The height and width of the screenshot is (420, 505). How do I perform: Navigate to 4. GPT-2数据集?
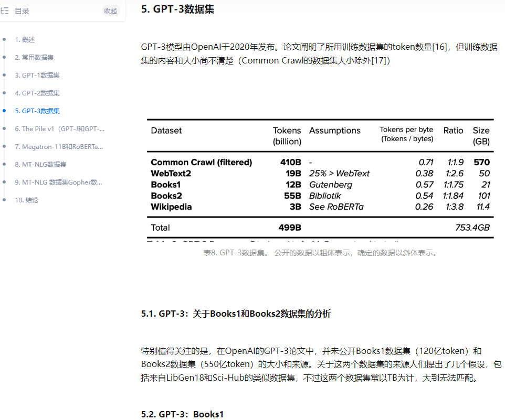pyautogui.click(x=37, y=93)
